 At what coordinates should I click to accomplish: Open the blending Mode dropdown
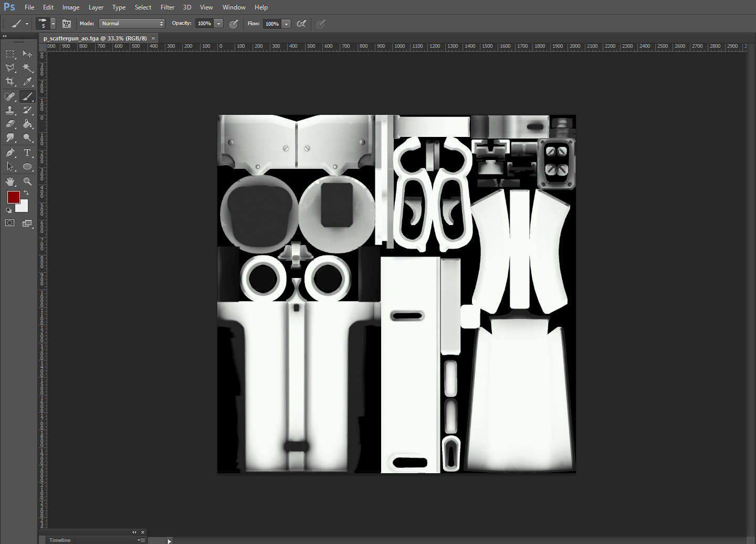pos(132,24)
